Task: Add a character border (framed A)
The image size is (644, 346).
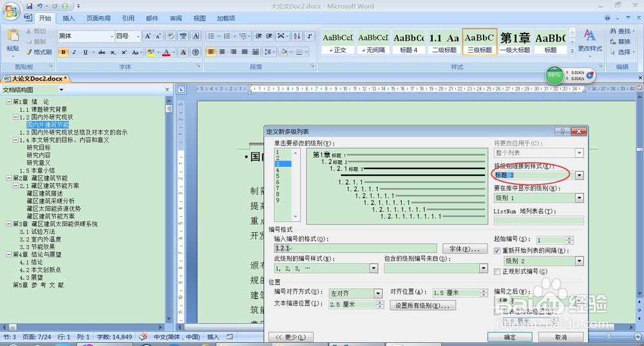Action: point(196,36)
